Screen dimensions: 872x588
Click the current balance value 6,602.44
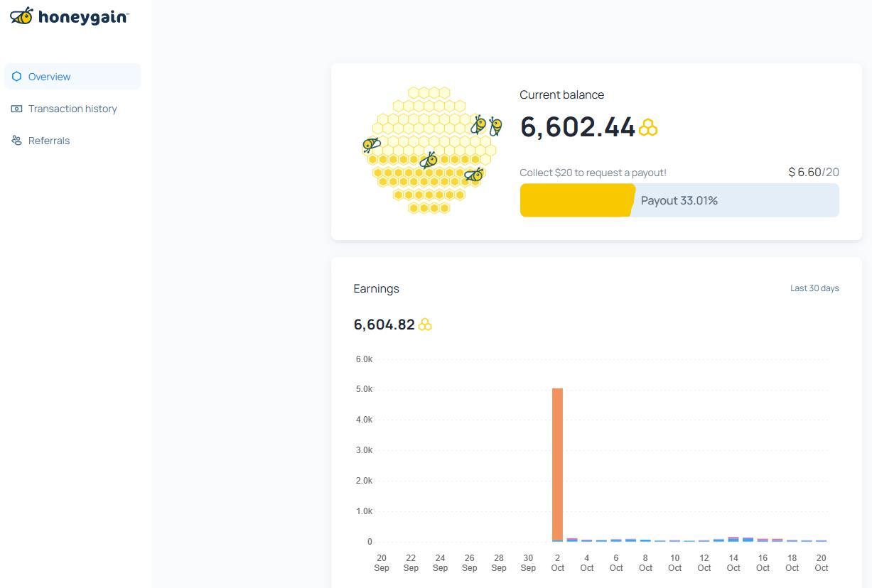click(x=577, y=128)
